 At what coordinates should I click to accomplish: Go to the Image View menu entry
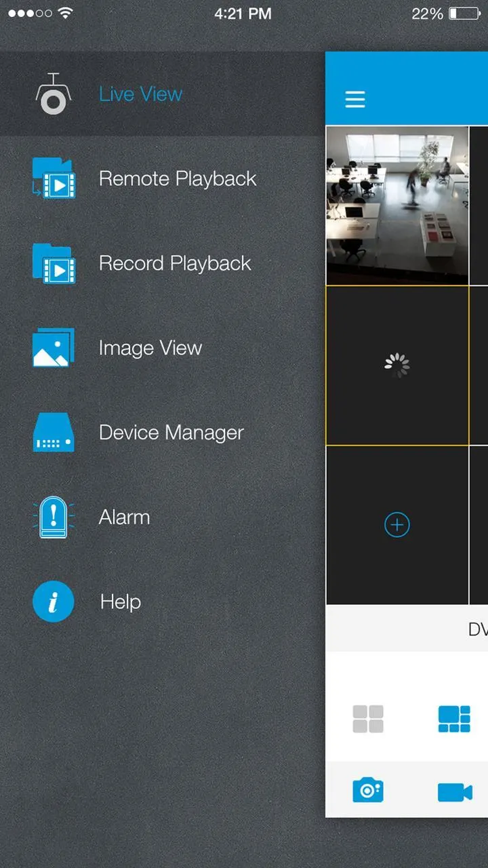[150, 348]
